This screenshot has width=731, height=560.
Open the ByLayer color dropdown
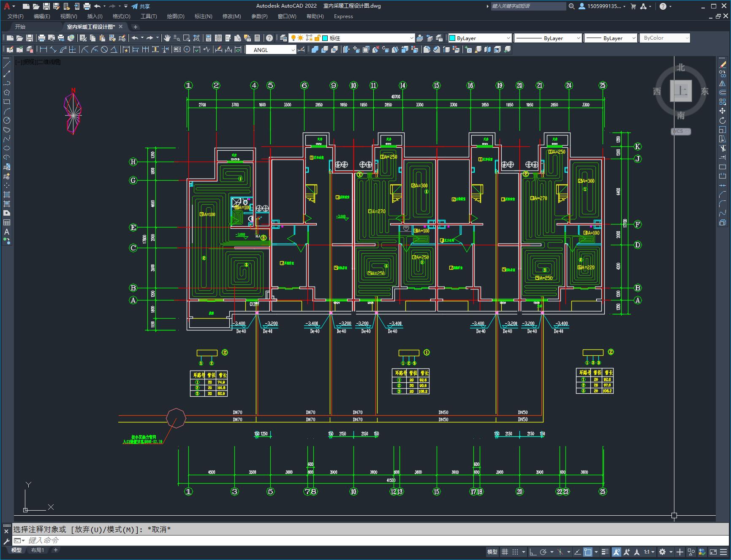480,38
